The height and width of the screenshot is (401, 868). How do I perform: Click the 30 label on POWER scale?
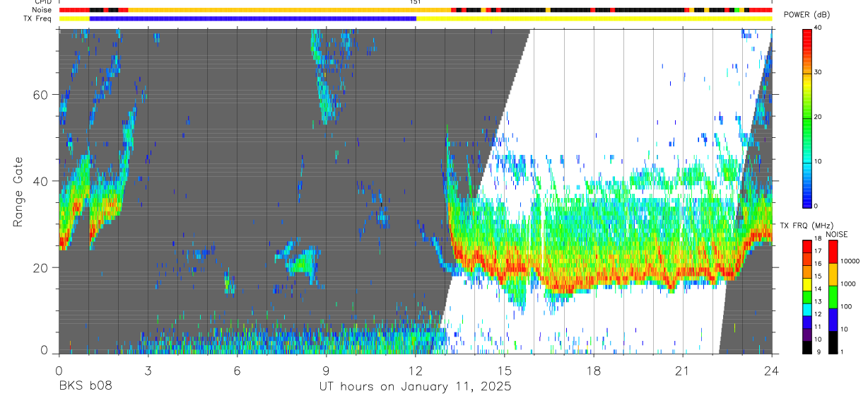click(819, 72)
